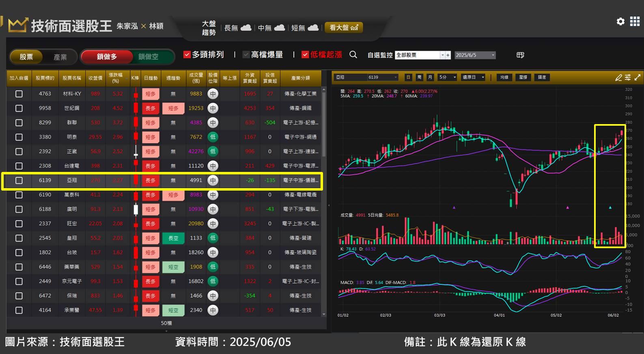This screenshot has width=644, height=354.
Task: Select the 鎖做多 mode
Action: (107, 57)
